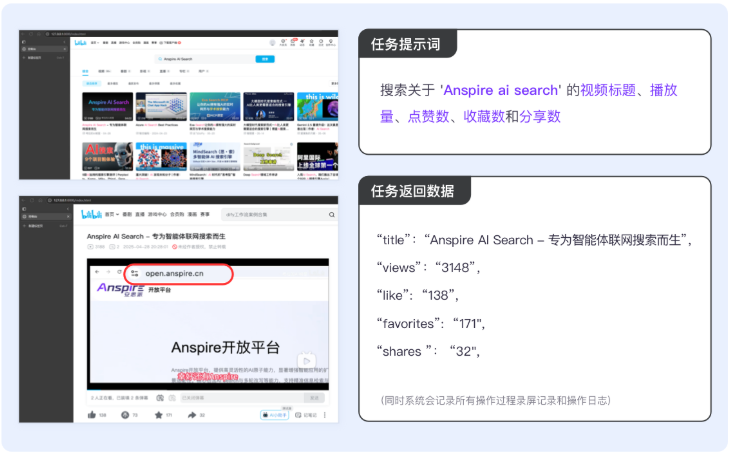Image resolution: width=732 pixels, height=457 pixels.
Task: Click the share arrow icon below the video
Action: coord(192,413)
